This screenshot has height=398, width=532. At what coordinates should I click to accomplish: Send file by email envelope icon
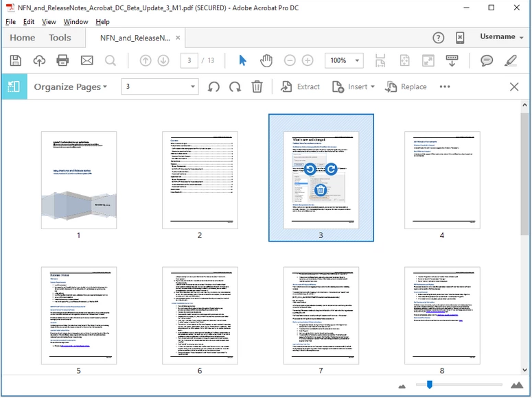point(87,60)
